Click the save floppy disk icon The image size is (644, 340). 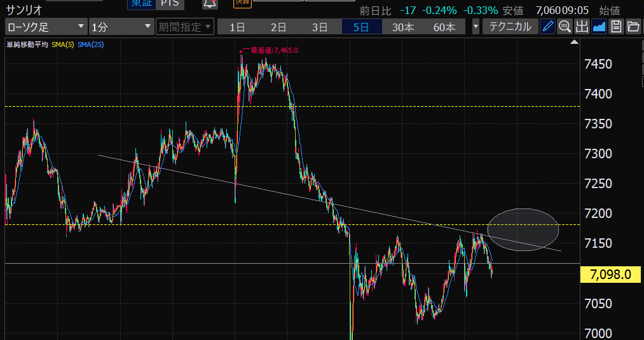point(616,27)
